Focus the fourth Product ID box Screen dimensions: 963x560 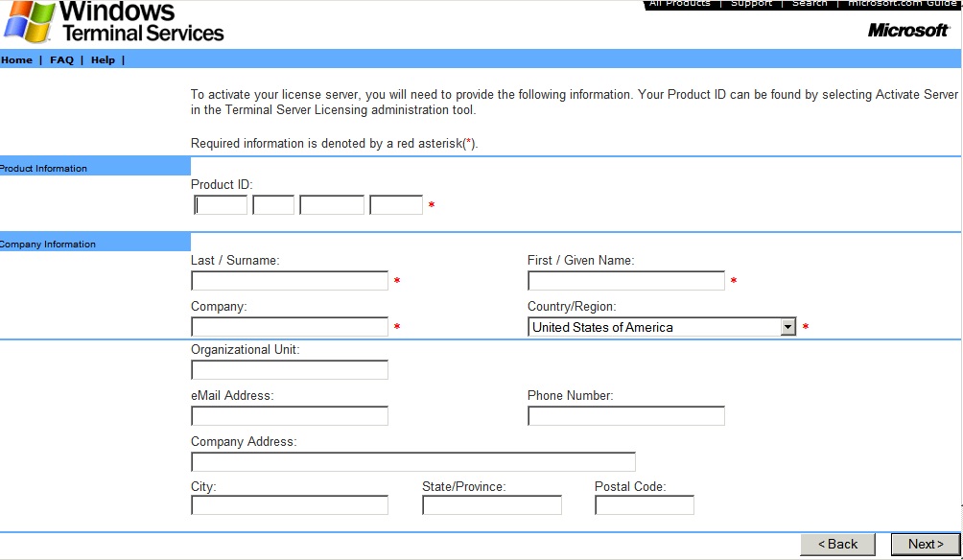pyautogui.click(x=396, y=204)
